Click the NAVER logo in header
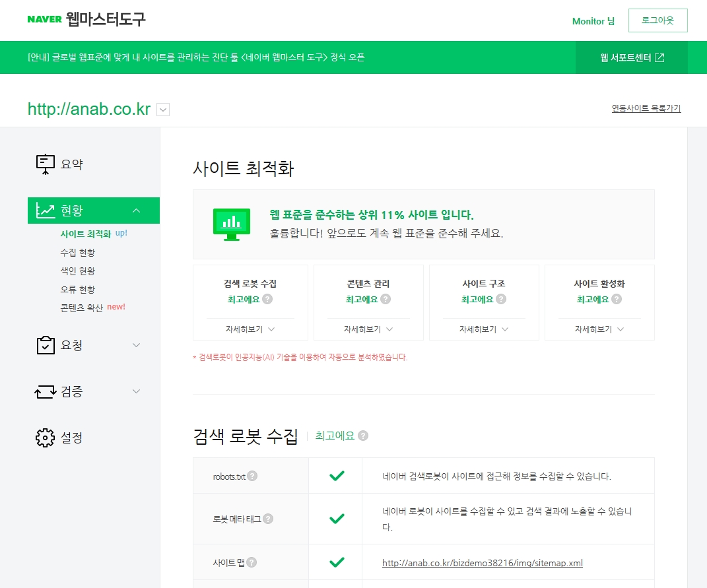The image size is (707, 588). pyautogui.click(x=45, y=20)
